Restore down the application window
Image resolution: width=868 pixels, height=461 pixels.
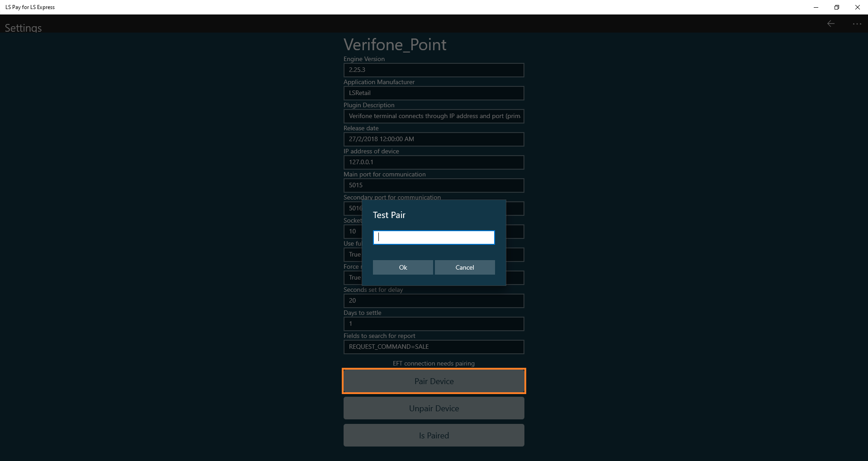pyautogui.click(x=836, y=7)
